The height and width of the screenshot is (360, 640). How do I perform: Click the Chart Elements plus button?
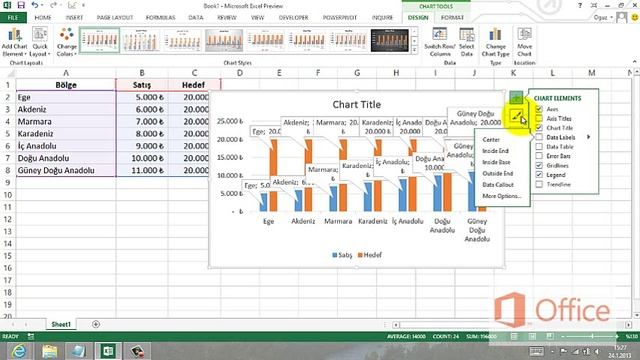516,98
